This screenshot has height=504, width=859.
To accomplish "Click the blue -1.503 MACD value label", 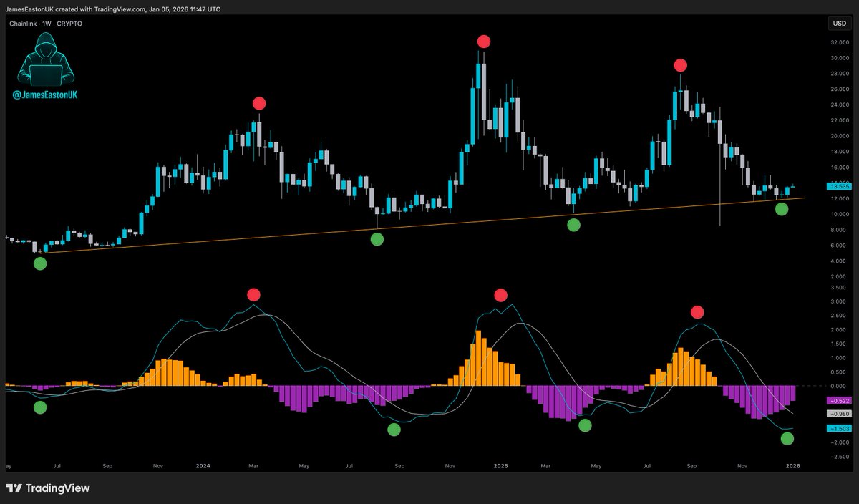I will 838,428.
